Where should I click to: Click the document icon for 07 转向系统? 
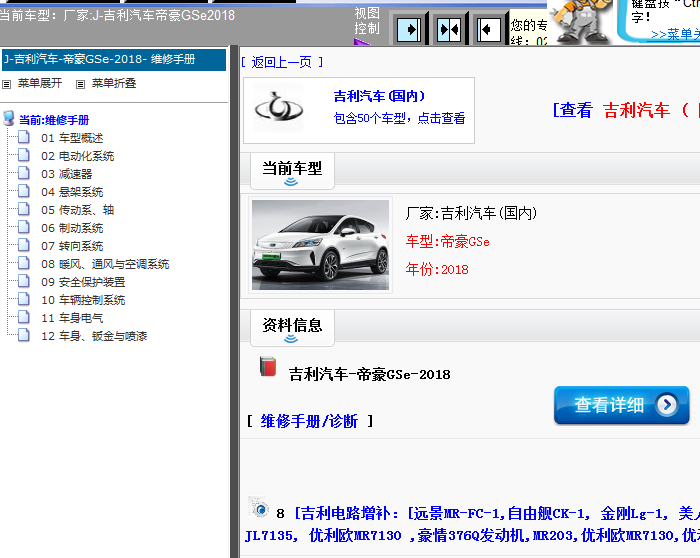(24, 245)
